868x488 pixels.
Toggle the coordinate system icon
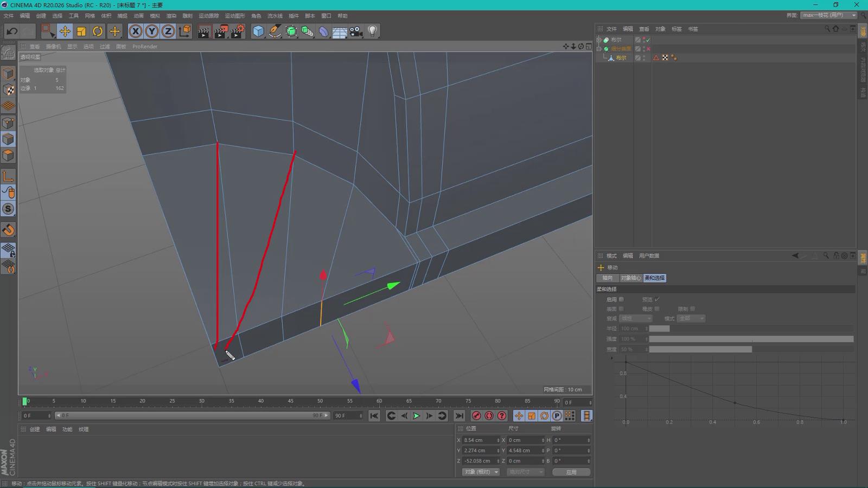[x=184, y=31]
